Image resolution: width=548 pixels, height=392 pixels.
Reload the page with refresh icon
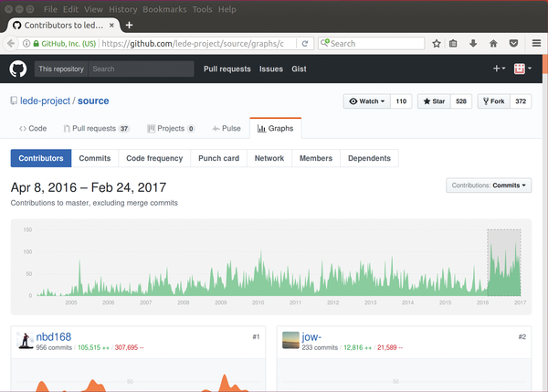(x=305, y=44)
